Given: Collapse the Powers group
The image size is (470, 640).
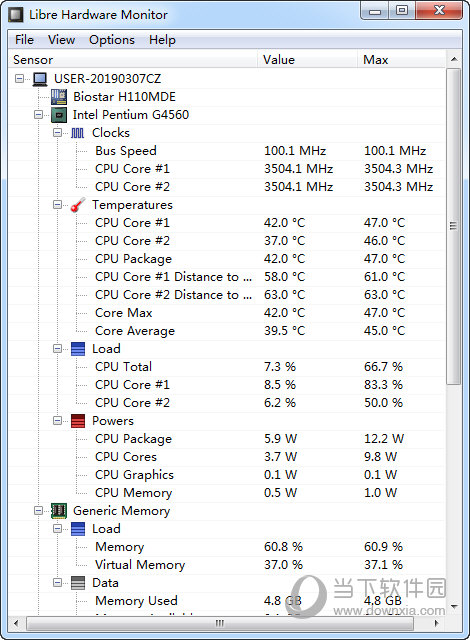Looking at the screenshot, I should [x=58, y=420].
